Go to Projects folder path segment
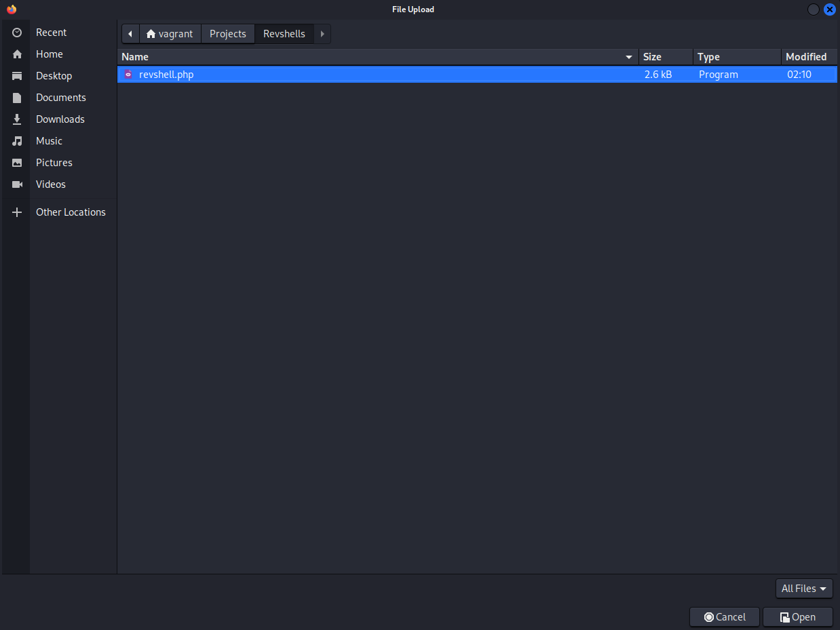840x630 pixels. point(227,34)
